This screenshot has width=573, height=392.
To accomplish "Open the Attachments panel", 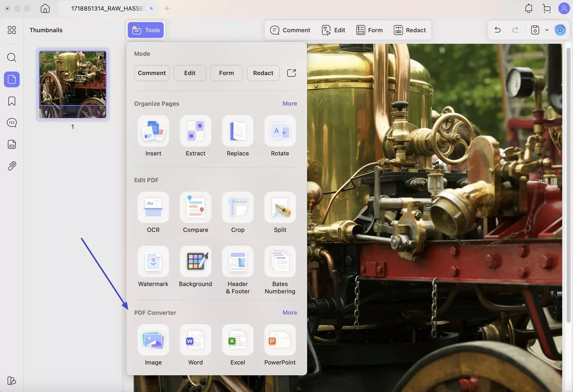I will [11, 165].
